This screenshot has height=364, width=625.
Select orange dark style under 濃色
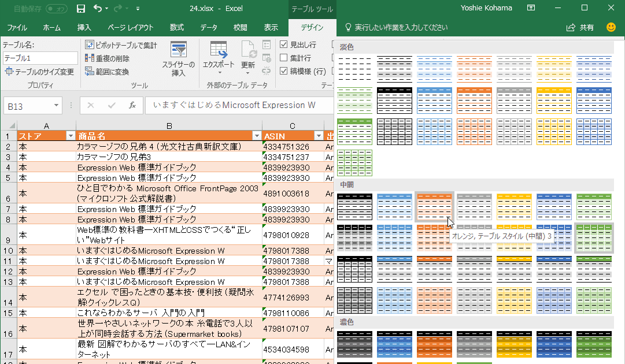434,344
